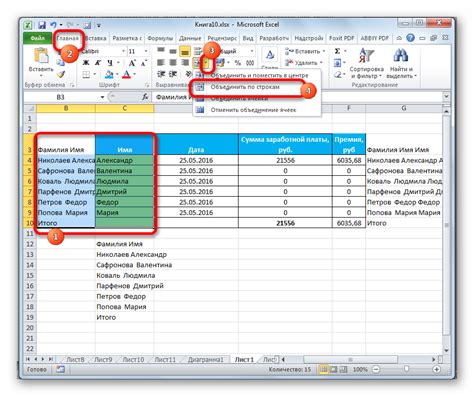474x396 pixels.
Task: Click the Save icon in quick access toolbar
Action: pos(42,25)
